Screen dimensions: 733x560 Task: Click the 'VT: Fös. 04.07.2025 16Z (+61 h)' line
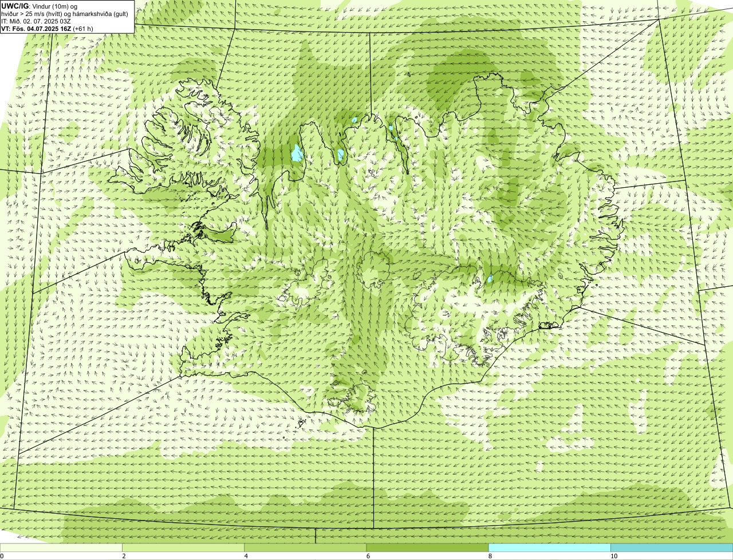coord(47,29)
